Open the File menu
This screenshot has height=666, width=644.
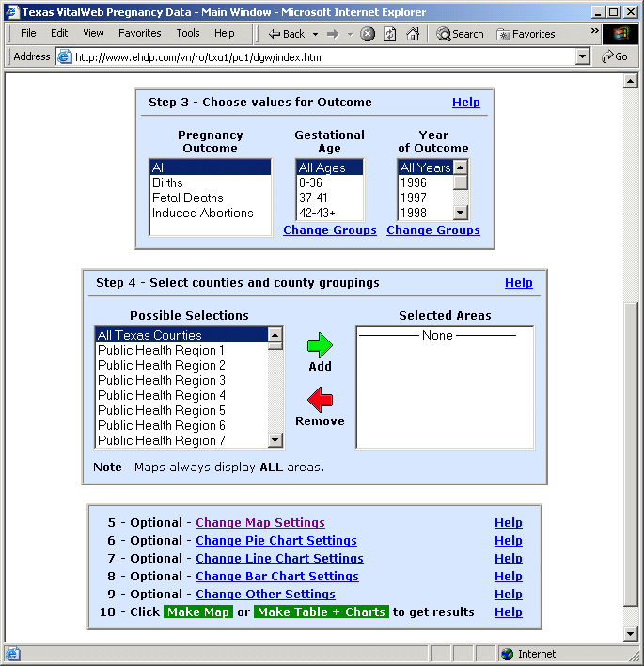click(x=28, y=33)
